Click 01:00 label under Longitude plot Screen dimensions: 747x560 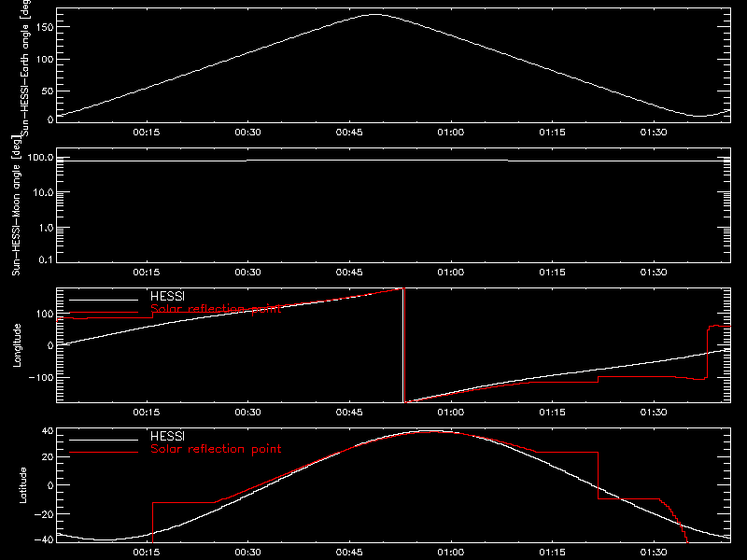[451, 412]
